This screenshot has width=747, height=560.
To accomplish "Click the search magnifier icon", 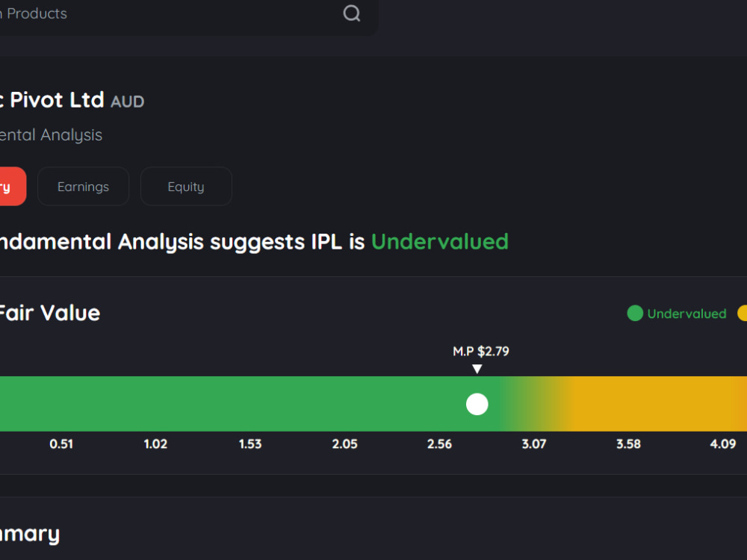I will (352, 13).
